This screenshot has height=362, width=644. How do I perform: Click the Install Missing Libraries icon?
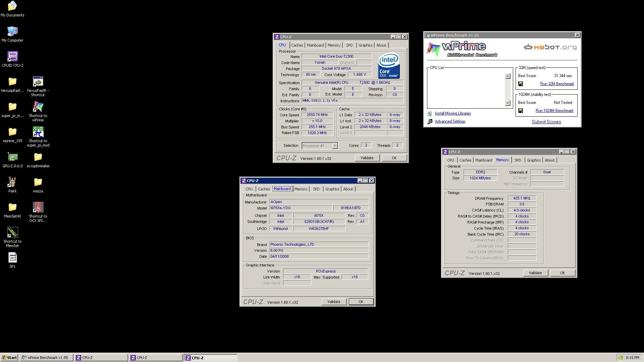430,114
